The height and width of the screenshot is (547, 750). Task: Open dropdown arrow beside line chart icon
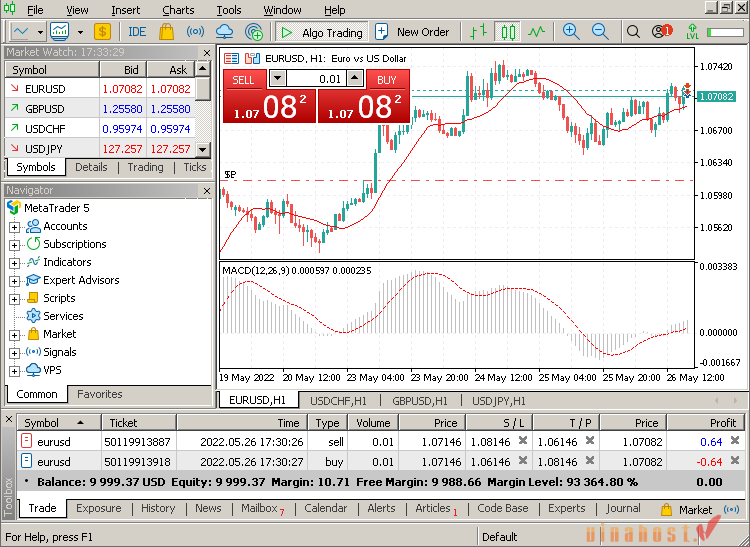pos(40,32)
